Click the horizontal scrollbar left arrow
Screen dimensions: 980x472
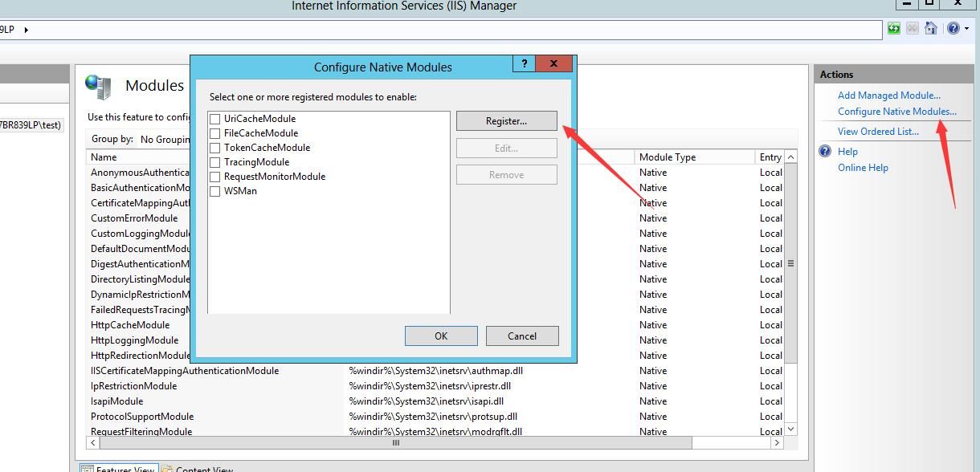tap(93, 442)
